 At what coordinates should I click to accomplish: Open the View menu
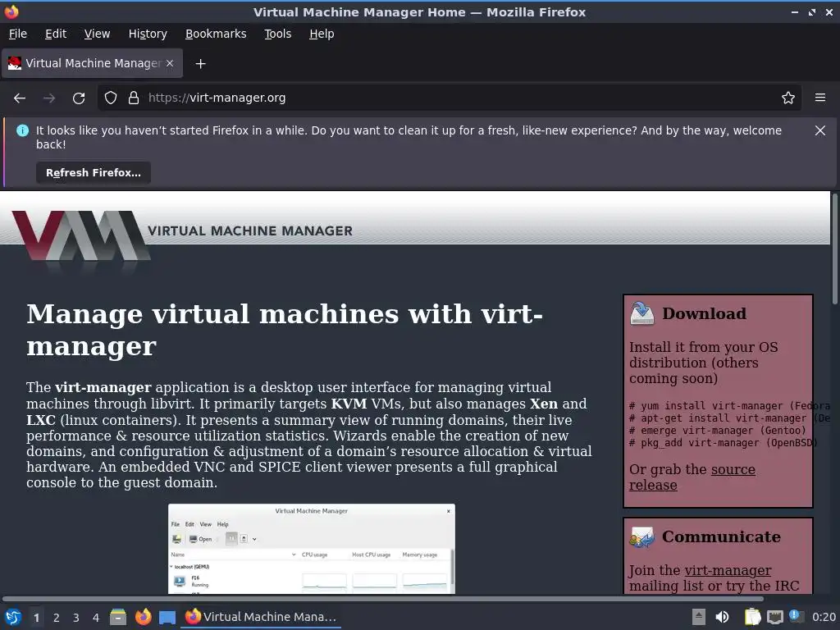(97, 34)
